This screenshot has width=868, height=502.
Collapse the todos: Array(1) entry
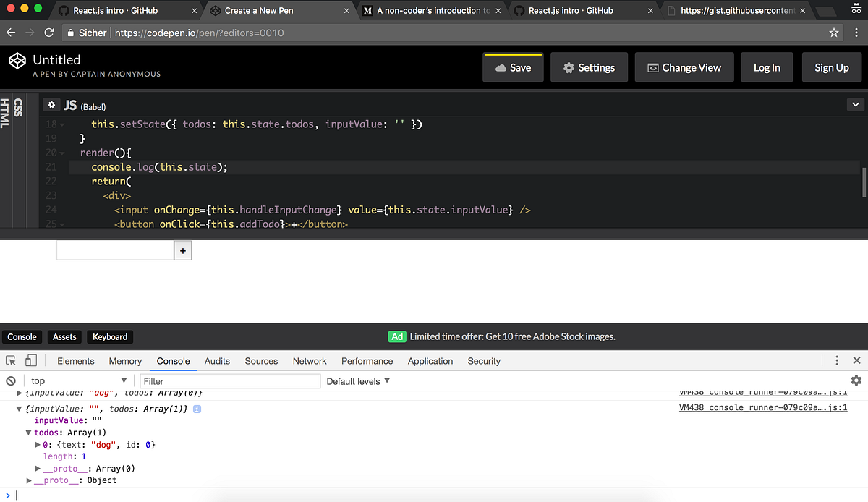pyautogui.click(x=27, y=432)
